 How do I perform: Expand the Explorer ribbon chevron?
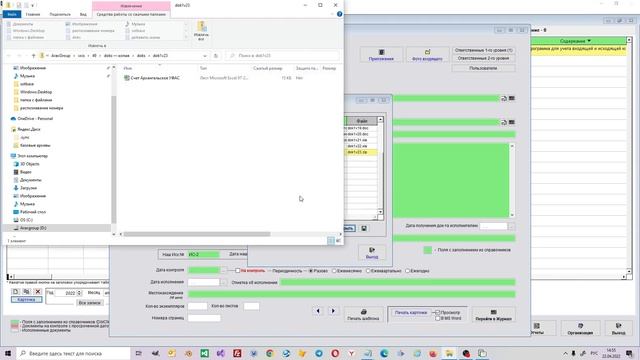click(332, 14)
